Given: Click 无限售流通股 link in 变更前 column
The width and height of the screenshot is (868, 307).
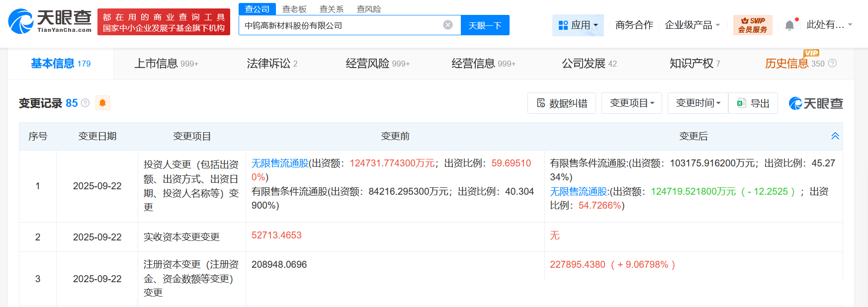Looking at the screenshot, I should (280, 163).
